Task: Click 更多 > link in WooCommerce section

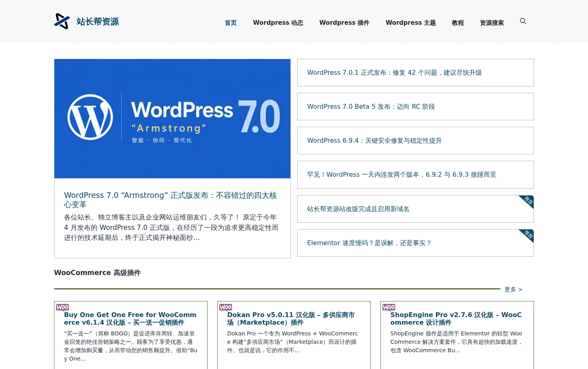Action: (514, 289)
